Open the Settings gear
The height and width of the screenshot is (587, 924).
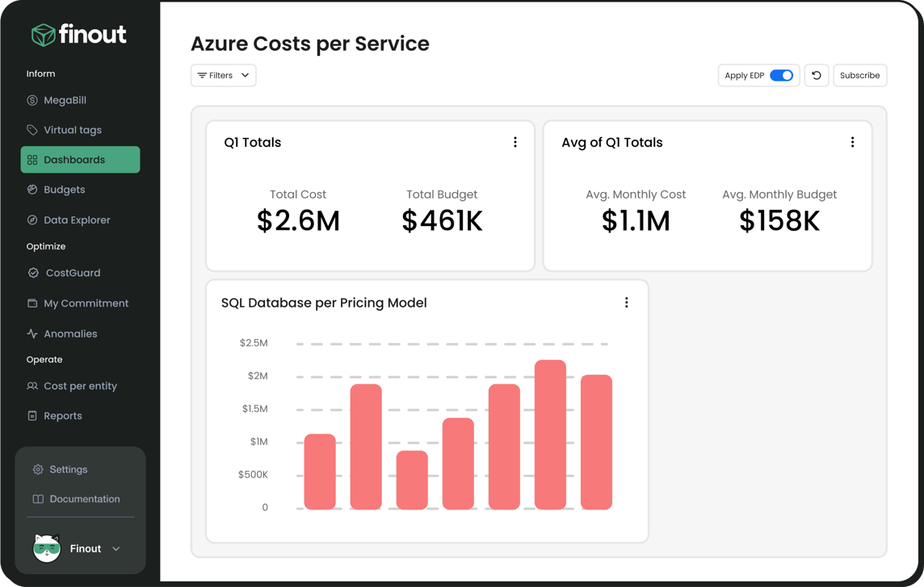pos(37,469)
